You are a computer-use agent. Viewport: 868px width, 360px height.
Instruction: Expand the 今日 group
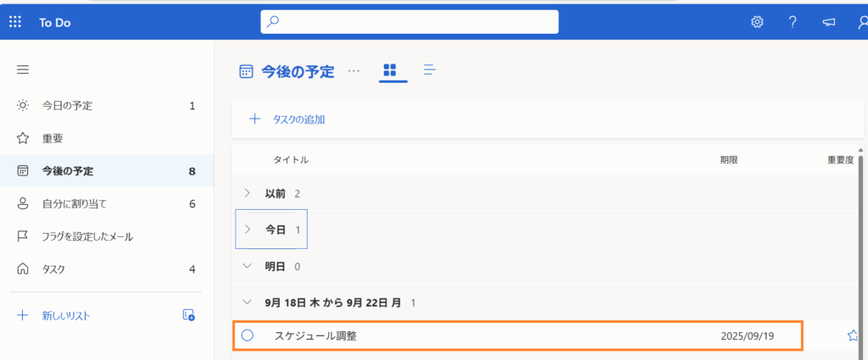point(248,230)
